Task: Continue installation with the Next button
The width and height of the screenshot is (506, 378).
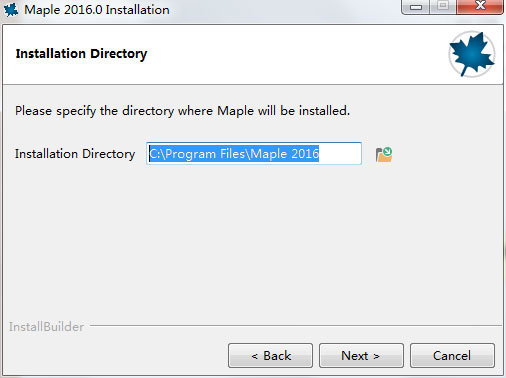Action: click(361, 356)
